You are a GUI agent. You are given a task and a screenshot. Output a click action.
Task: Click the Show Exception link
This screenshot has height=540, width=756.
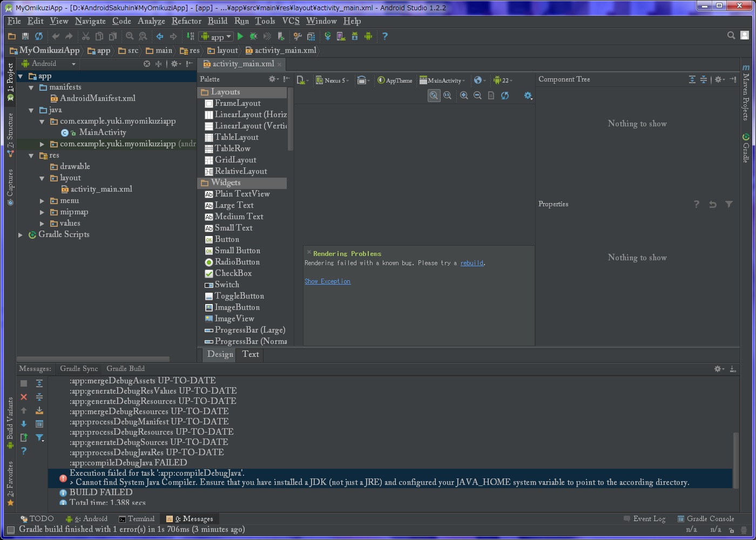(x=327, y=281)
